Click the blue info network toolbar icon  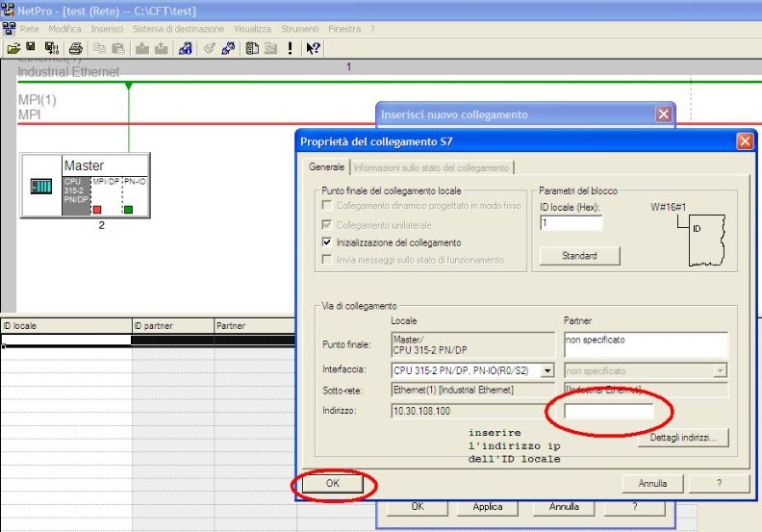point(185,48)
